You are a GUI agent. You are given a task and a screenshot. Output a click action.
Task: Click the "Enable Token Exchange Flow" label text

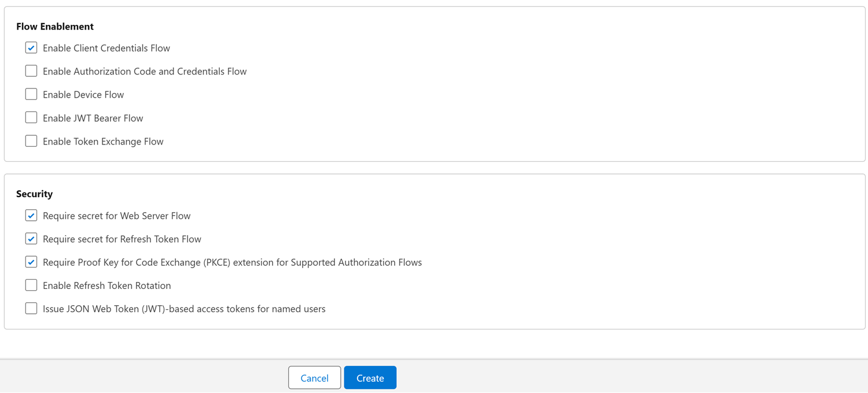coord(103,142)
